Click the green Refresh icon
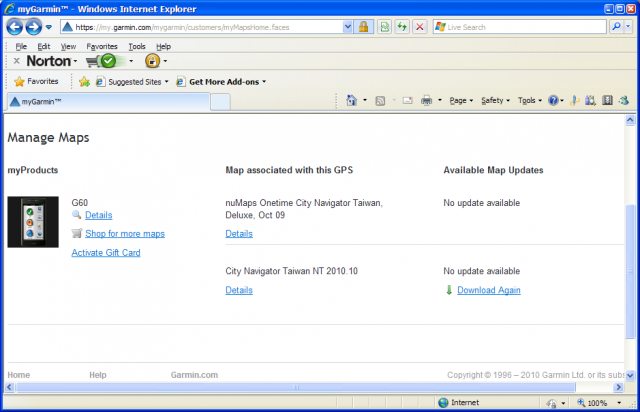Image resolution: width=640 pixels, height=412 pixels. tap(402, 27)
